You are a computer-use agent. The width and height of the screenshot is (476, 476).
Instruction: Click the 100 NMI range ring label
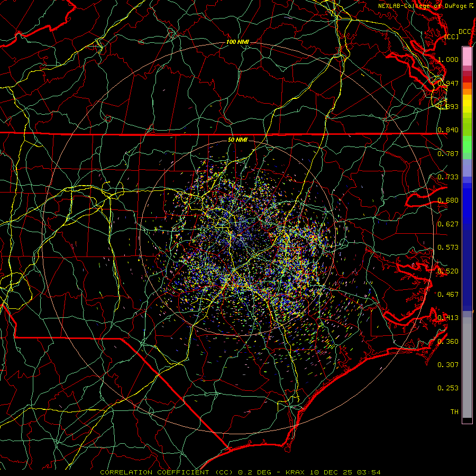[x=237, y=42]
